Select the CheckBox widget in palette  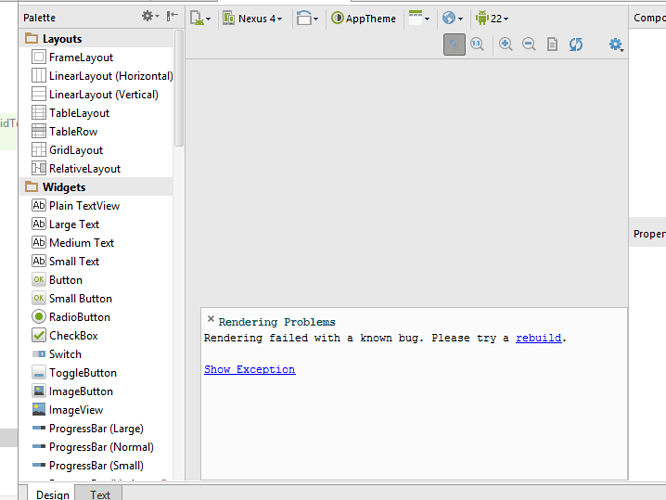pyautogui.click(x=73, y=336)
